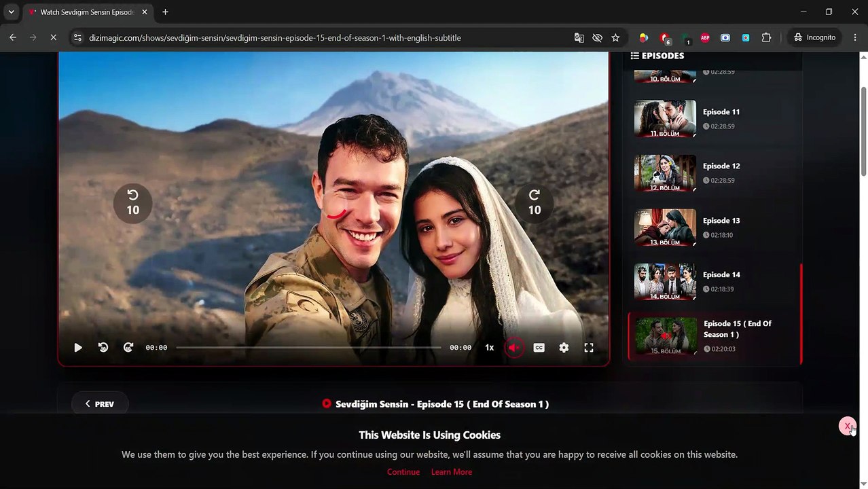The image size is (868, 489).
Task: Open the dark green extension with badge 1
Action: click(x=685, y=38)
